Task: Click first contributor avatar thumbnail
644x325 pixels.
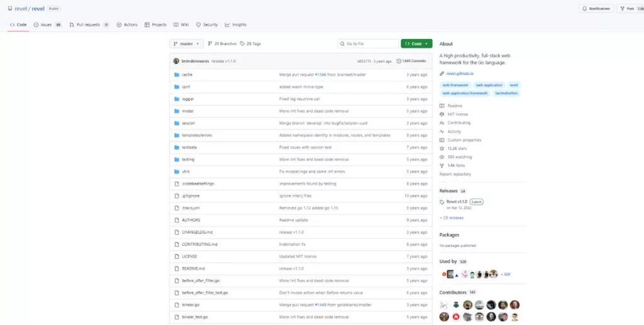Action: [x=444, y=305]
